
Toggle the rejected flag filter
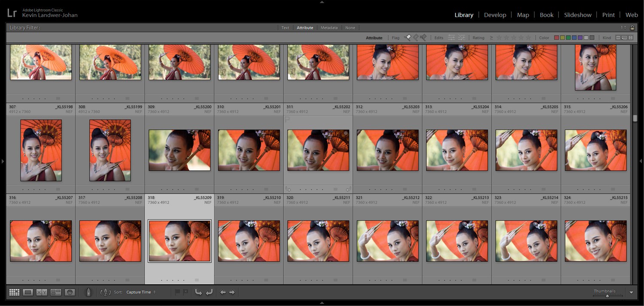coord(423,37)
